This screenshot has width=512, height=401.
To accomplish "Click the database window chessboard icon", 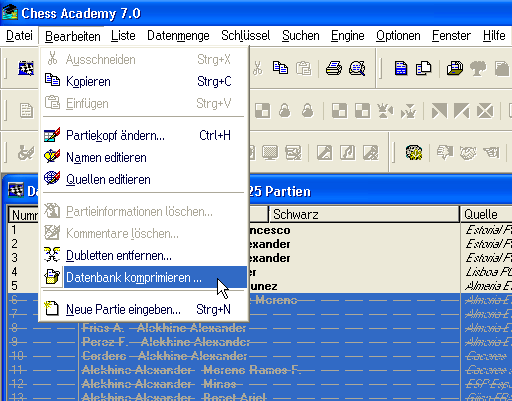I will pos(15,191).
